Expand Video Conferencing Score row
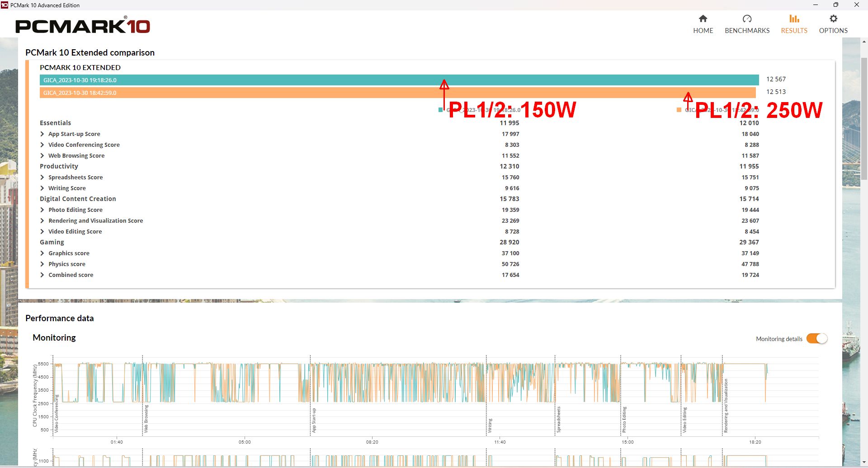 click(x=42, y=145)
